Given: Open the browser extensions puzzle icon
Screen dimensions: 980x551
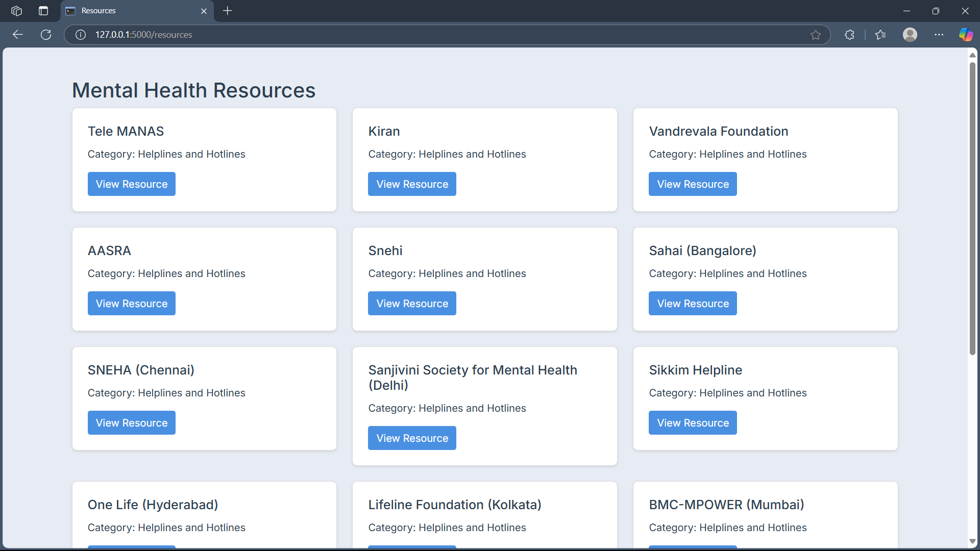Looking at the screenshot, I should point(849,35).
